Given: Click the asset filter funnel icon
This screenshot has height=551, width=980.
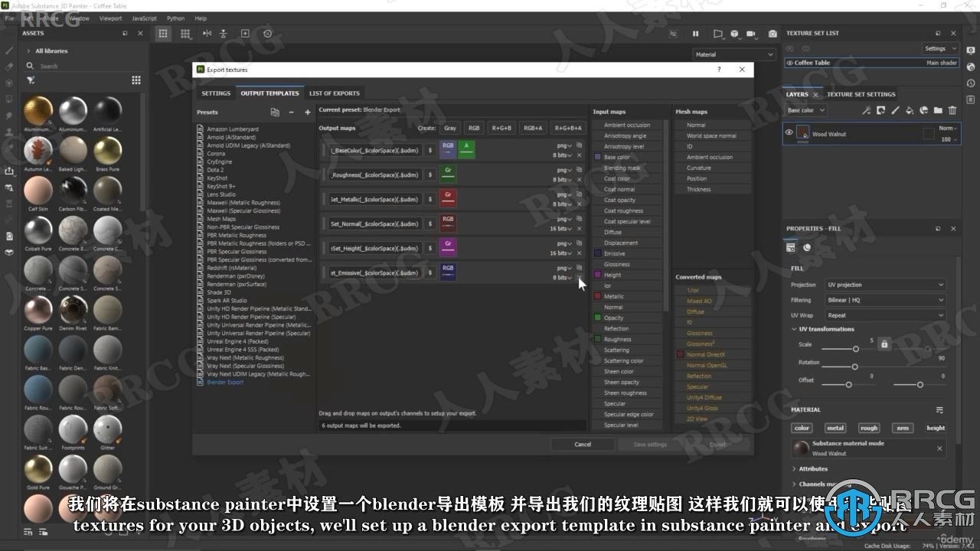Looking at the screenshot, I should click(x=31, y=80).
